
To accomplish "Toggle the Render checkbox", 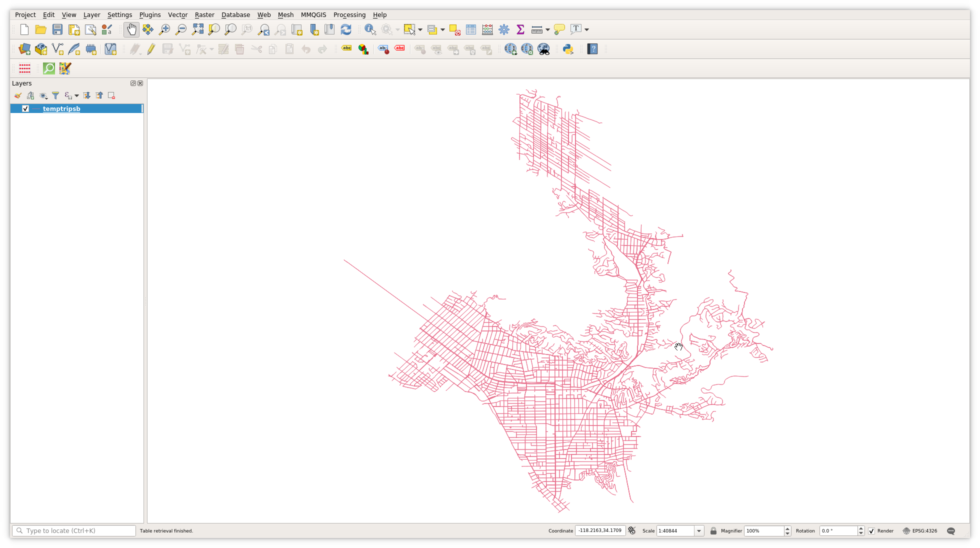I will click(871, 531).
